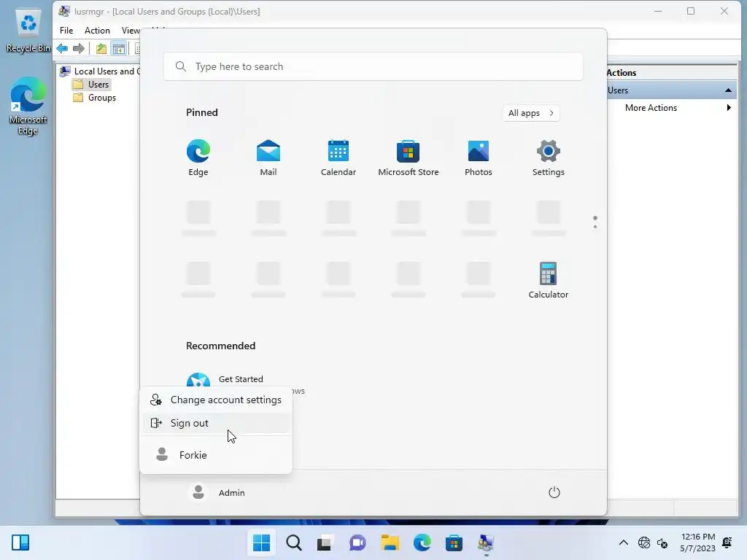Open the Get Started recommended item
The image size is (747, 560).
(x=241, y=379)
